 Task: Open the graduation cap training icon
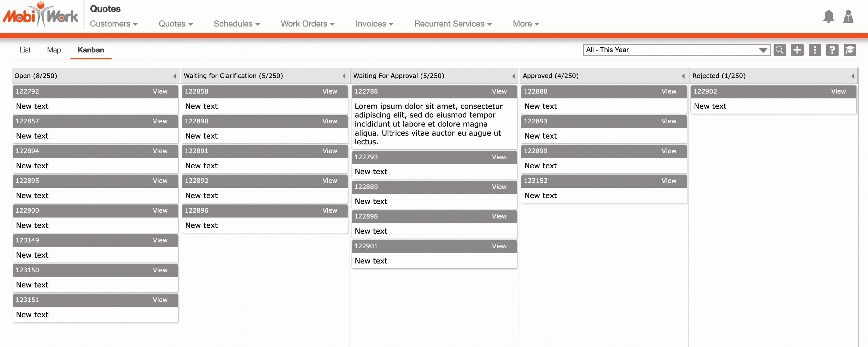[x=850, y=50]
